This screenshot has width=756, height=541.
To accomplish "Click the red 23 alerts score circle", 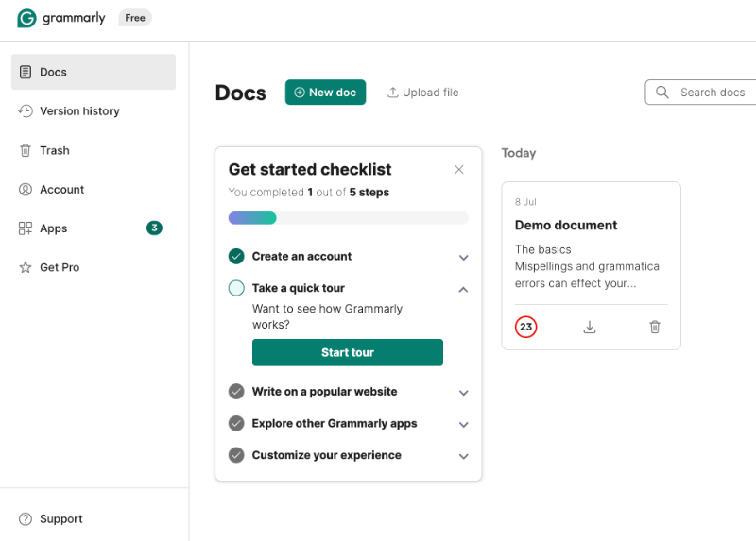I will coord(526,327).
